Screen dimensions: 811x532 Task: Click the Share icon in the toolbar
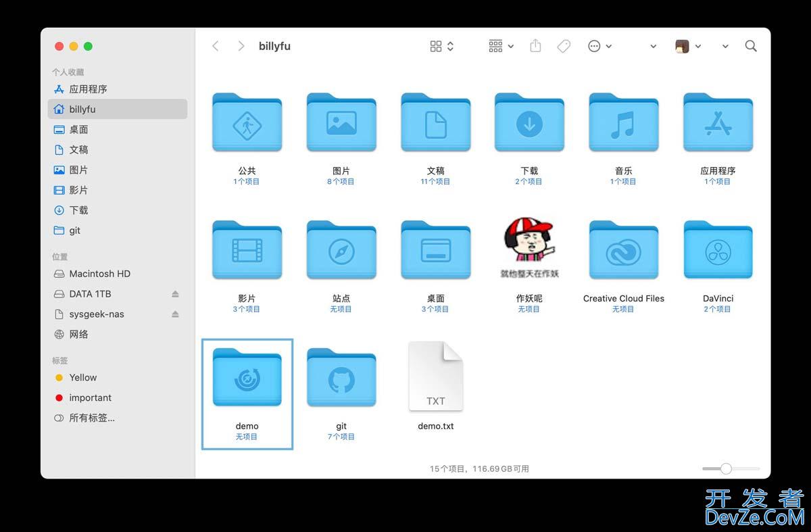535,46
